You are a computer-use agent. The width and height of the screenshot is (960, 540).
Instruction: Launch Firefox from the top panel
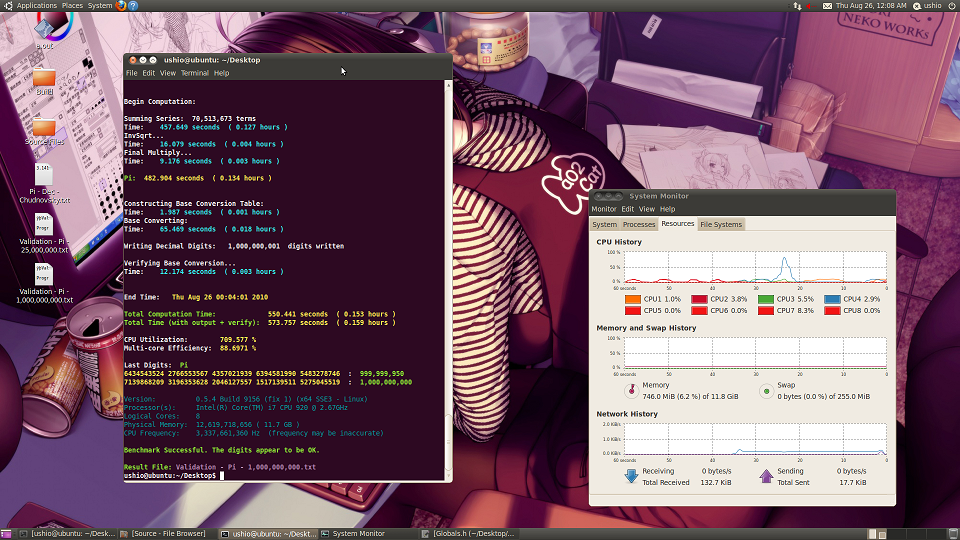click(x=121, y=5)
